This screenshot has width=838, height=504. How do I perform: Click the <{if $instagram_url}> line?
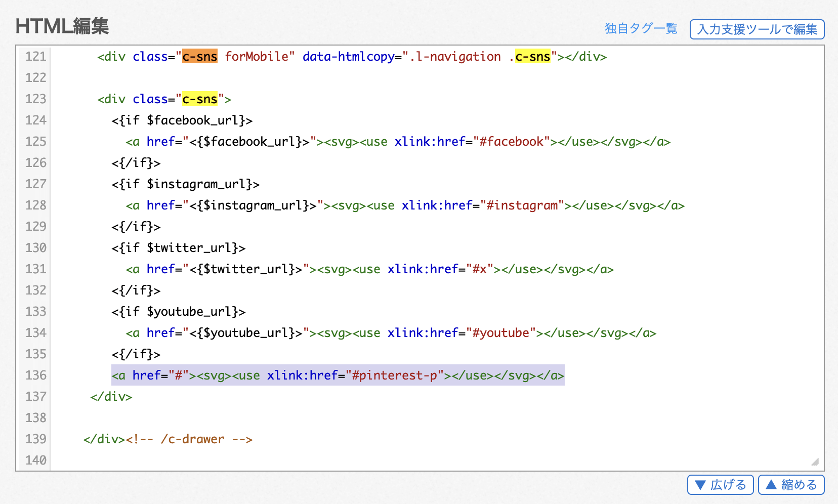click(x=186, y=184)
